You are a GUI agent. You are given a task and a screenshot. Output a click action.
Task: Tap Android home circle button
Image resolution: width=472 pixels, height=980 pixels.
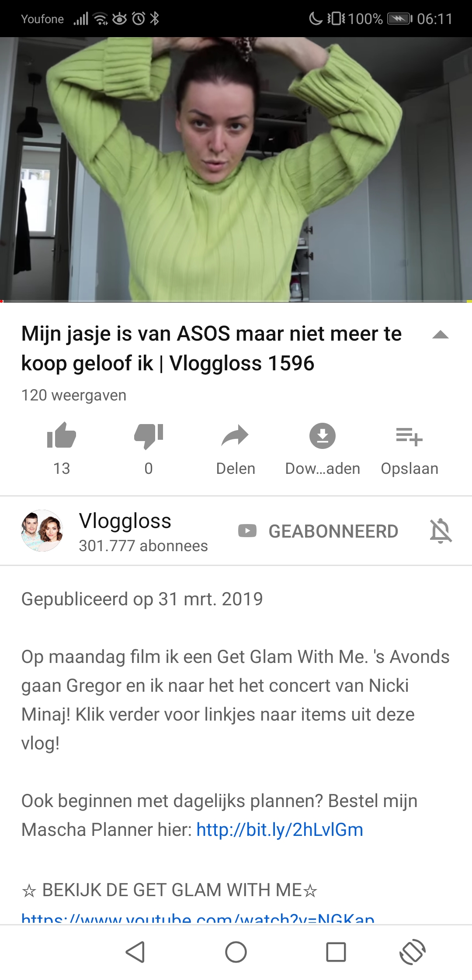[x=236, y=952]
